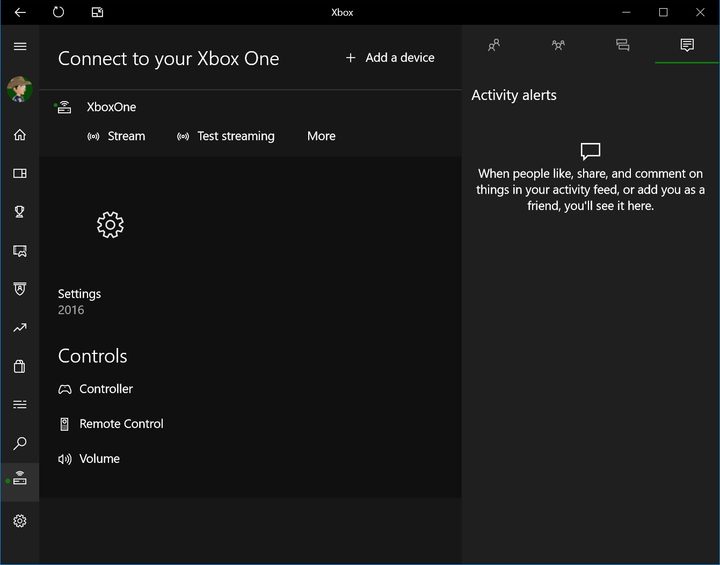
Task: Open Trending arrow icon in sidebar
Action: pyautogui.click(x=20, y=328)
